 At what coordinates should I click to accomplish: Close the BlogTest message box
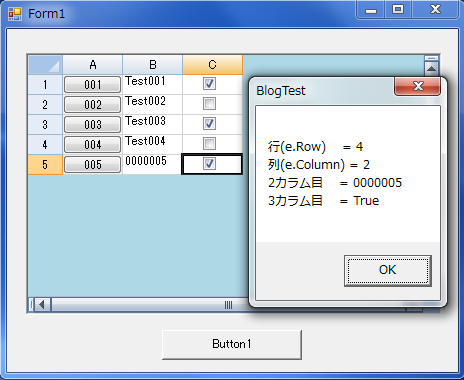click(418, 86)
